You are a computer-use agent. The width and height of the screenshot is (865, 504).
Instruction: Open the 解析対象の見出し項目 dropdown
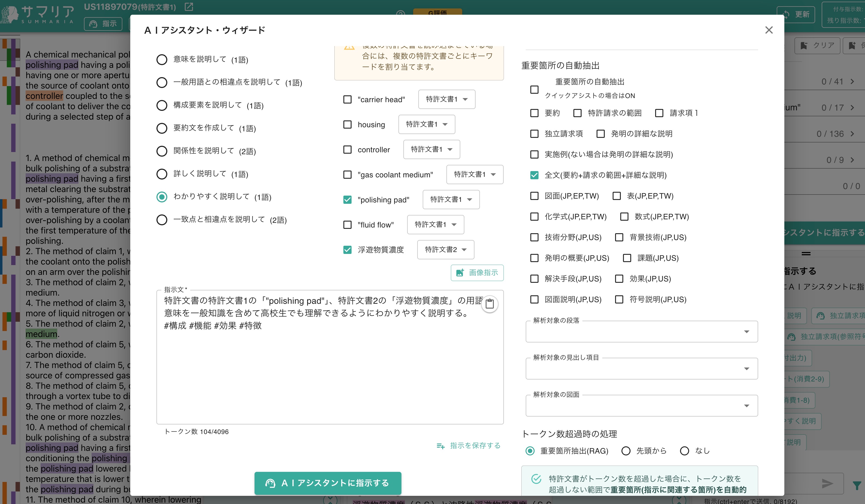[x=642, y=369]
